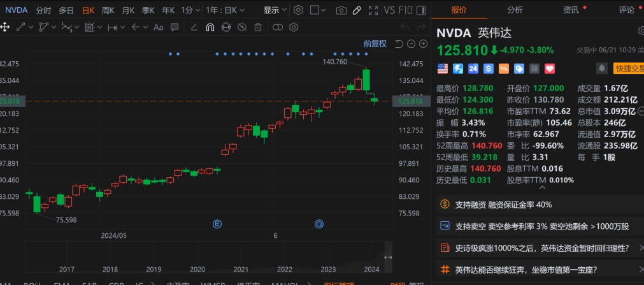Delete drawings with the trash icon
The width and height of the screenshot is (644, 285).
click(258, 27)
